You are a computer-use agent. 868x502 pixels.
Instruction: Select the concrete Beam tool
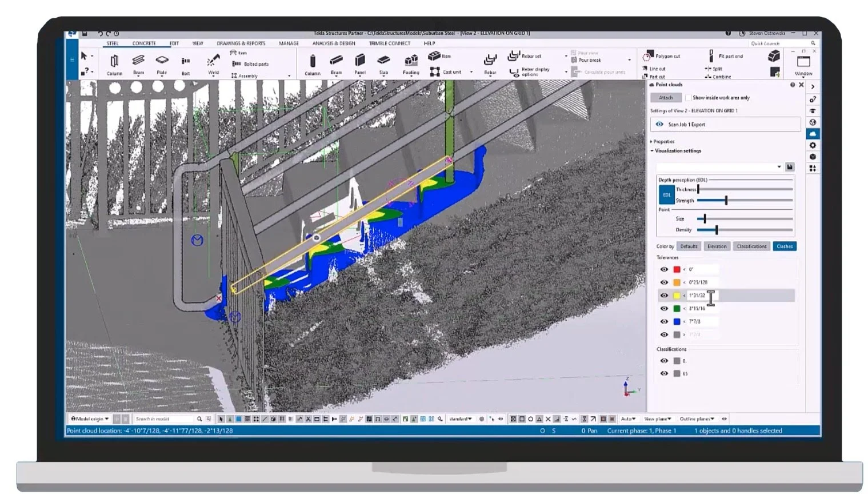tap(336, 65)
